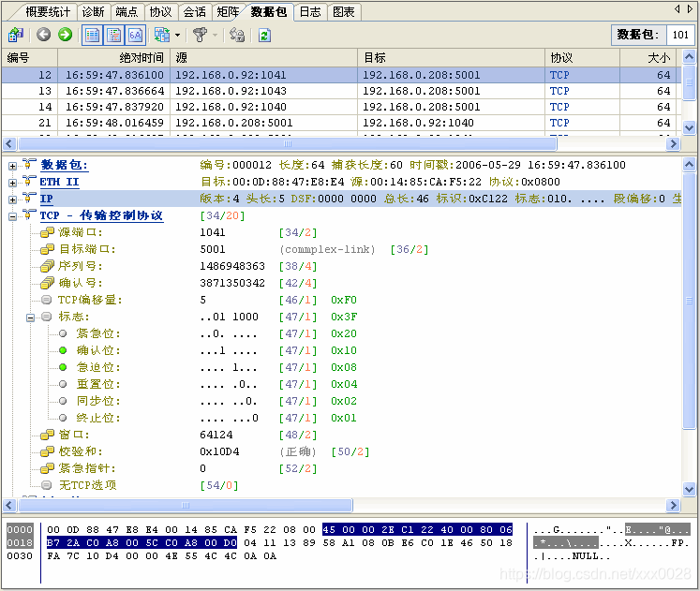700x591 pixels.
Task: Switch to the 概要统计 tab
Action: [48, 11]
